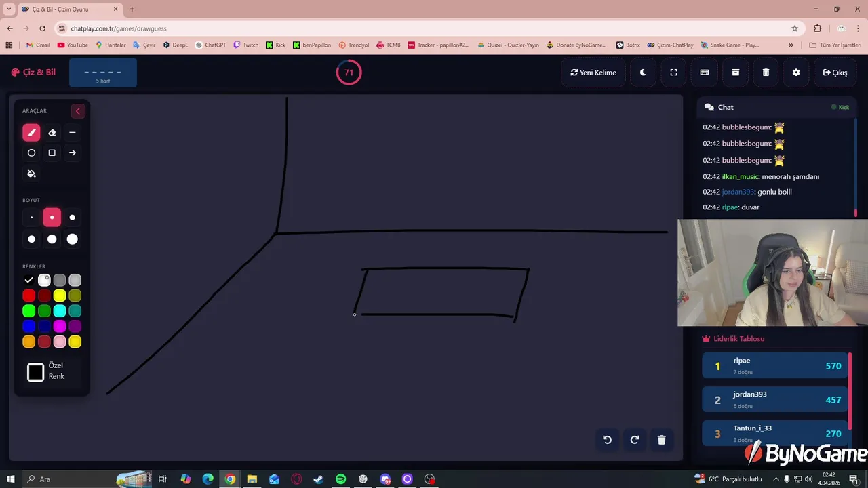This screenshot has height=488, width=868.
Task: Pick the pink color swatch
Action: tap(60, 342)
